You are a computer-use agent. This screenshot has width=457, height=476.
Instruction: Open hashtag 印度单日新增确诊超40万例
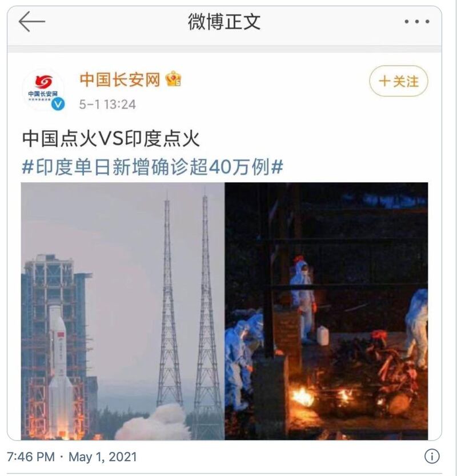[153, 167]
